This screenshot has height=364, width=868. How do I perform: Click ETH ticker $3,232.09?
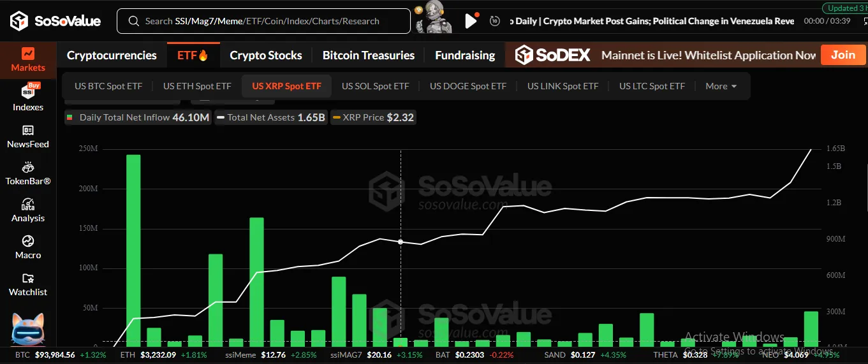coord(163,354)
